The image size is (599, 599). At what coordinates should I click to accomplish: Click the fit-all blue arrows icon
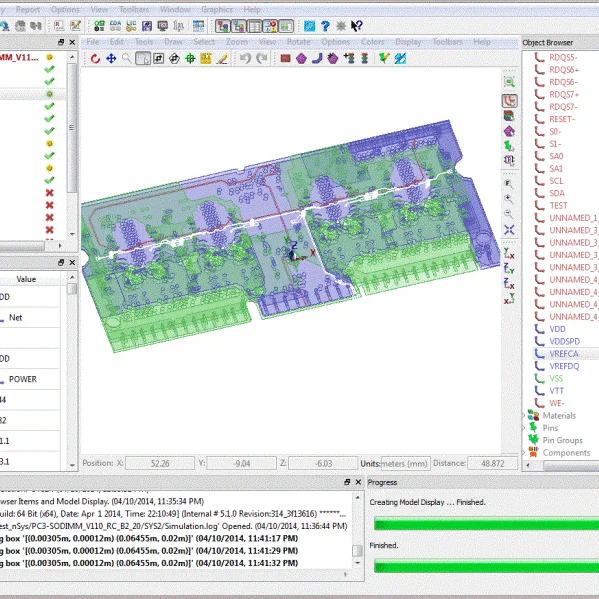click(x=509, y=230)
